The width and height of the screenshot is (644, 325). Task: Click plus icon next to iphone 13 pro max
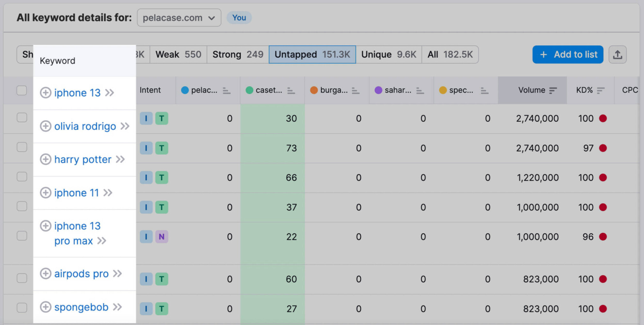[46, 226]
